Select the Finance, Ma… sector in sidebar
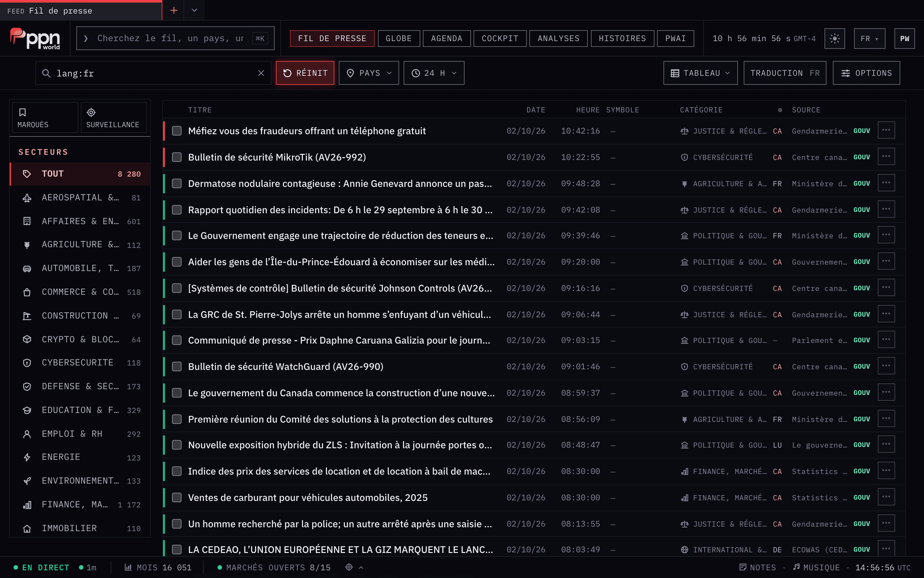This screenshot has width=924, height=578. click(80, 504)
